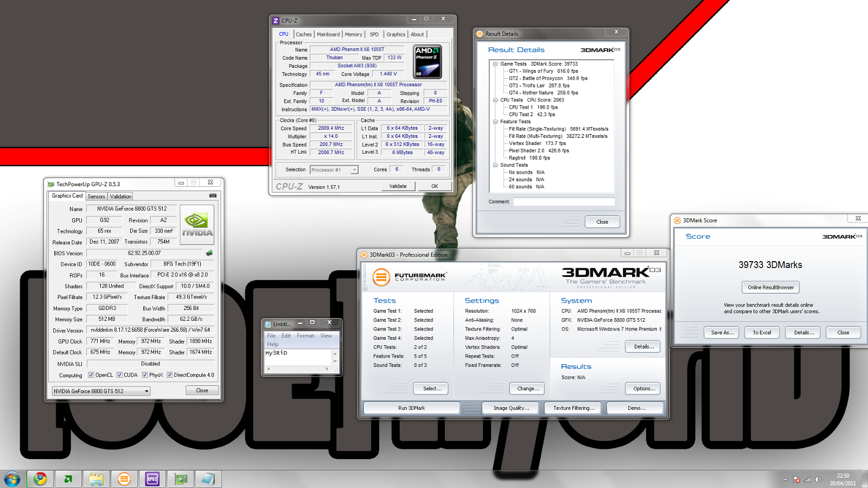Open the Windows Start menu orb
This screenshot has height=488, width=868.
pyautogui.click(x=12, y=479)
